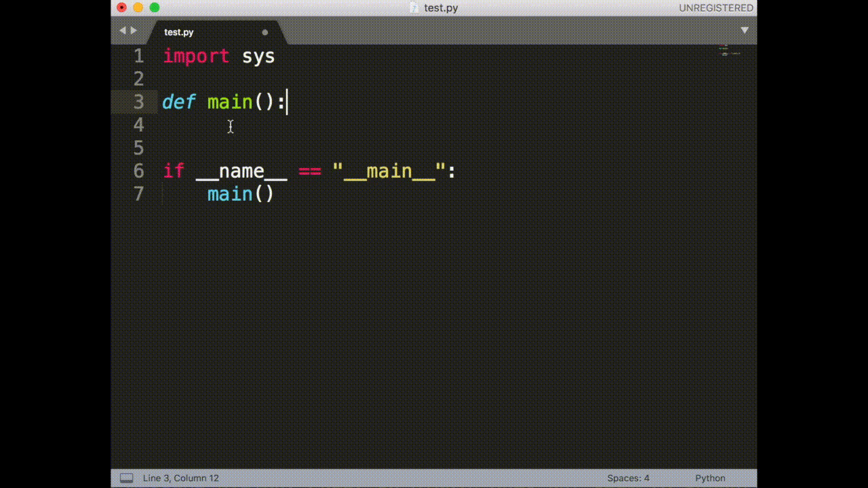
Task: Open the Python syntax selector
Action: [x=709, y=478]
